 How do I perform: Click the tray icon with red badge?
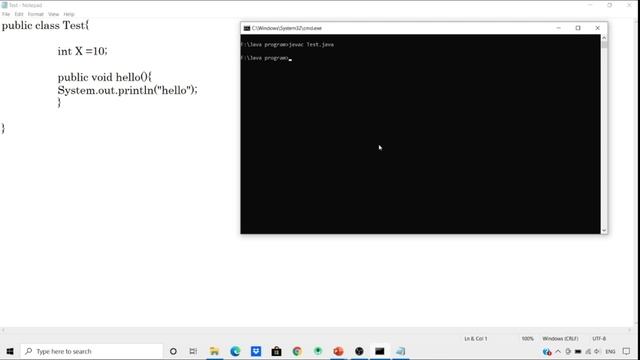tap(547, 352)
